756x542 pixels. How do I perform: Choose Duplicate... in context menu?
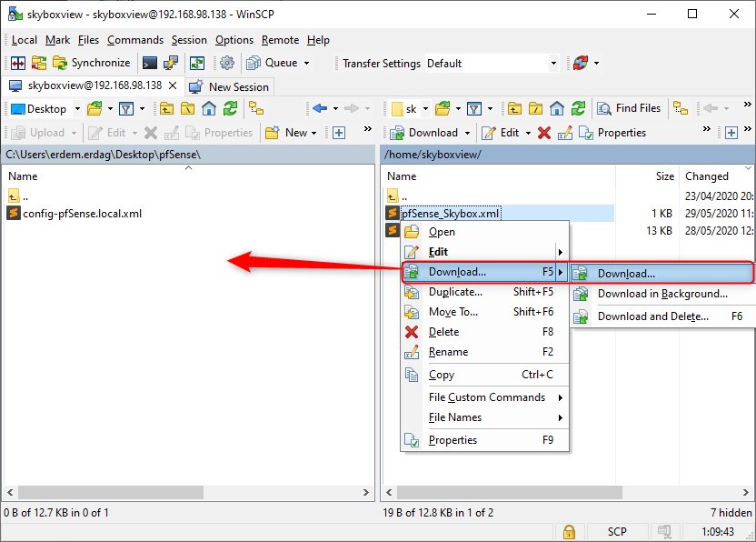tap(485, 292)
